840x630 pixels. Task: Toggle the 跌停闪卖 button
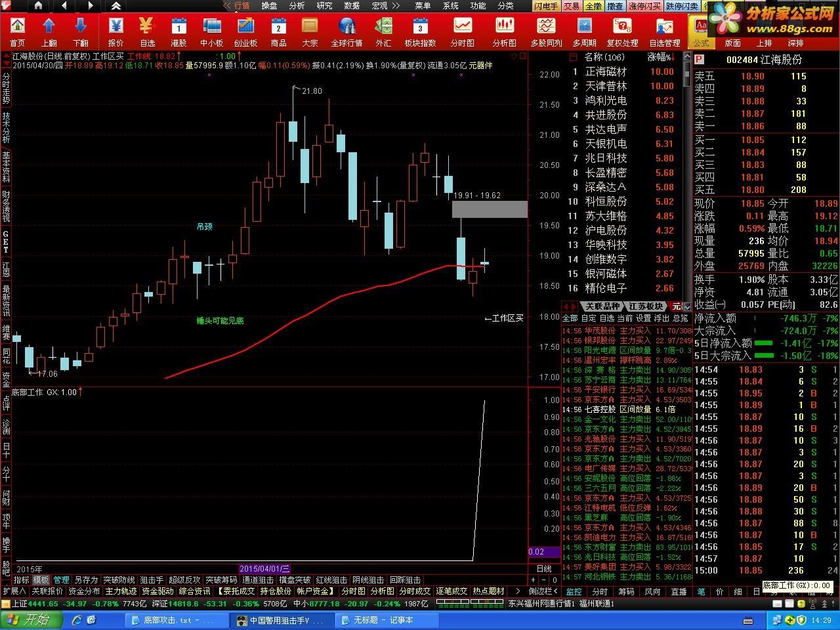(x=682, y=6)
